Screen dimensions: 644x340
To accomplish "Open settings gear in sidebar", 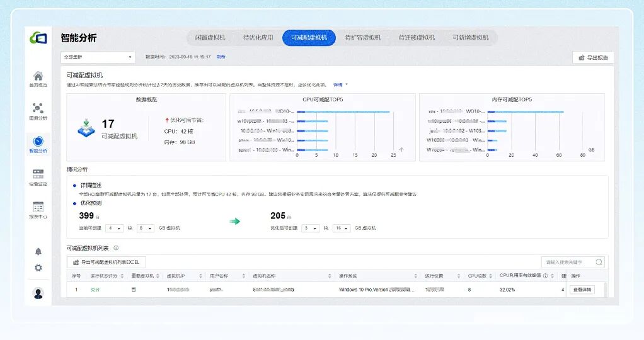I will (38, 268).
